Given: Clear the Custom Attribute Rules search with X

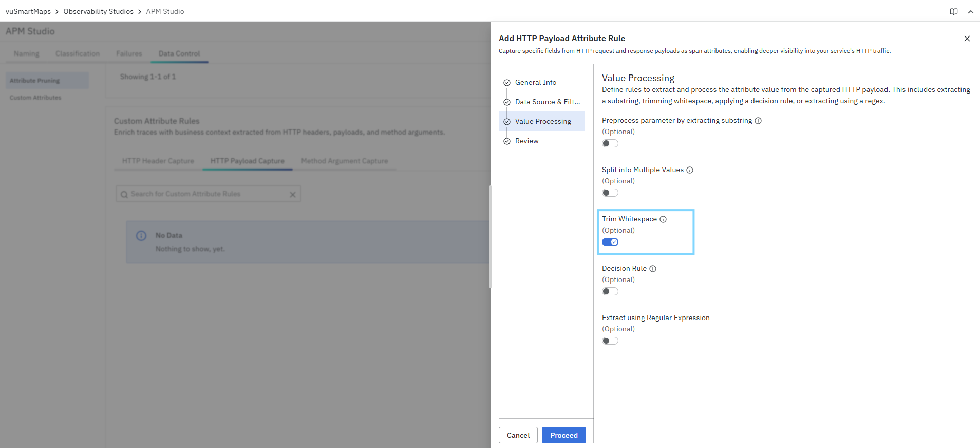Looking at the screenshot, I should [x=293, y=195].
